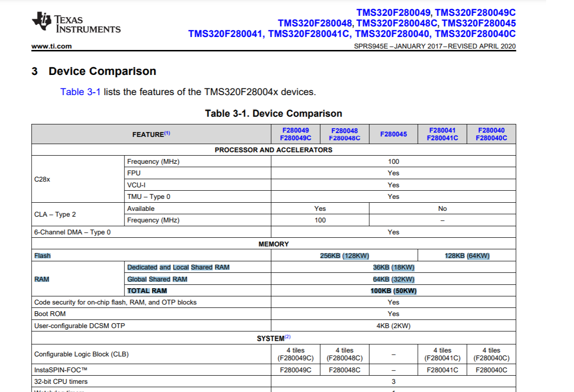Image resolution: width=574 pixels, height=392 pixels.
Task: Click F280040C in the table column header
Action: tap(491, 138)
